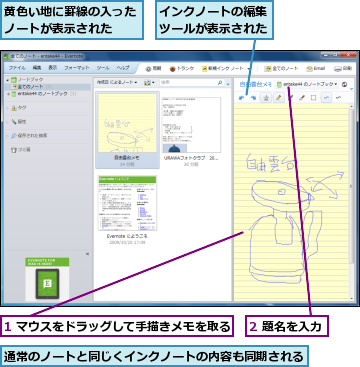Click the Redo arrow in the ink toolbar
This screenshot has height=367, width=360.
(253, 98)
